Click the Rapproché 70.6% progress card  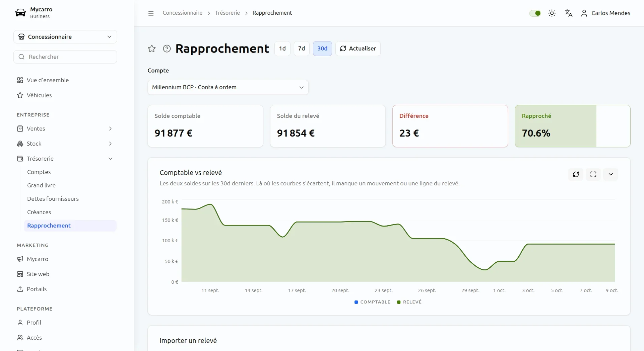pos(573,126)
